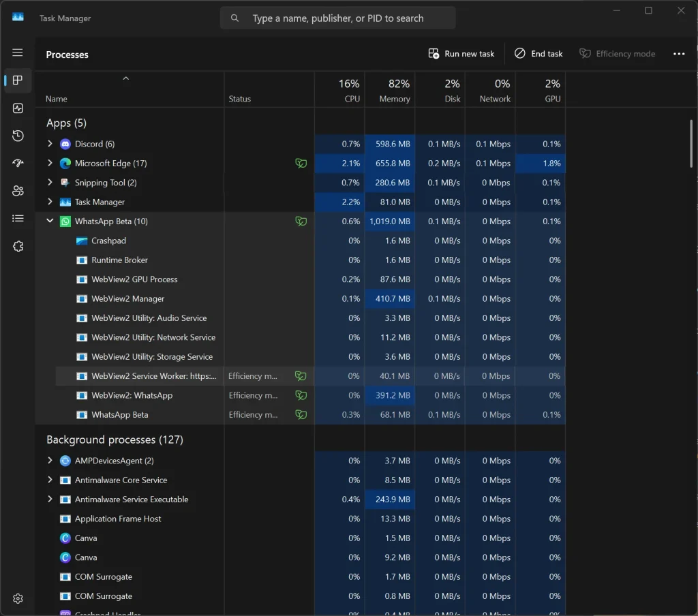The image size is (698, 616).
Task: Select the Canva row using 9.2 MB
Action: [300, 557]
